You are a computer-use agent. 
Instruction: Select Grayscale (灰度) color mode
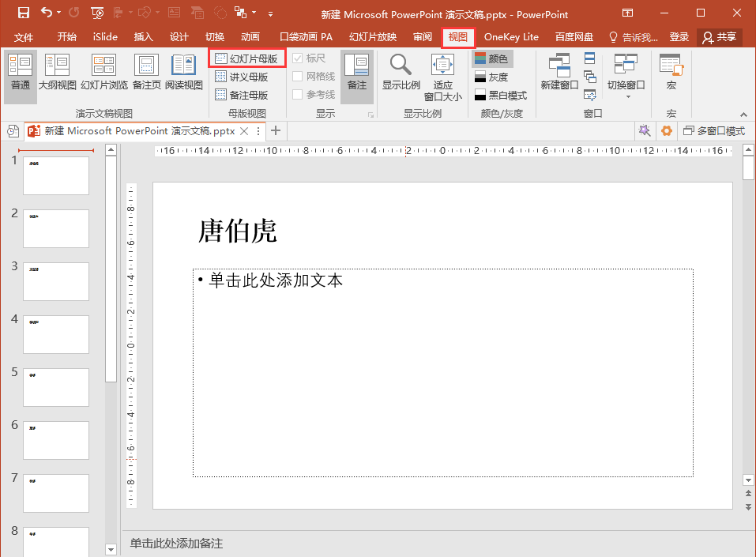tap(491, 77)
